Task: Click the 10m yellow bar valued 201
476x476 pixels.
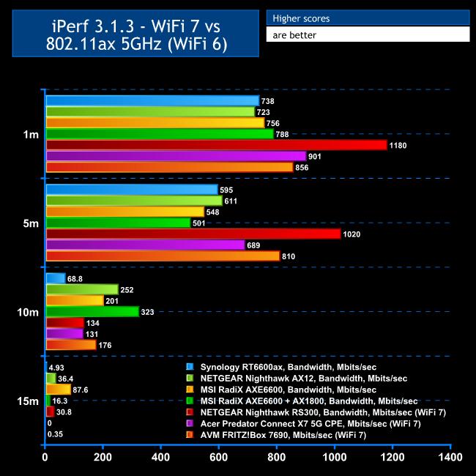Action: coord(75,300)
